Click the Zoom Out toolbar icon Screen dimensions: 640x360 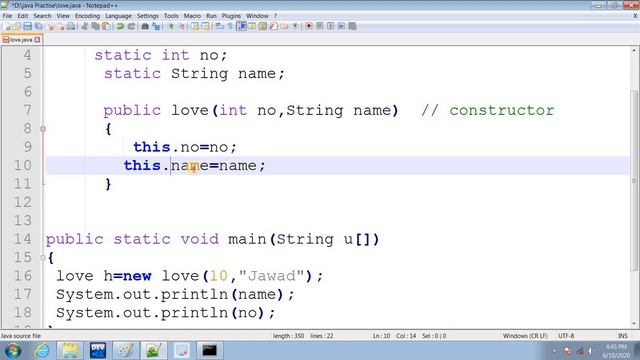point(181,27)
